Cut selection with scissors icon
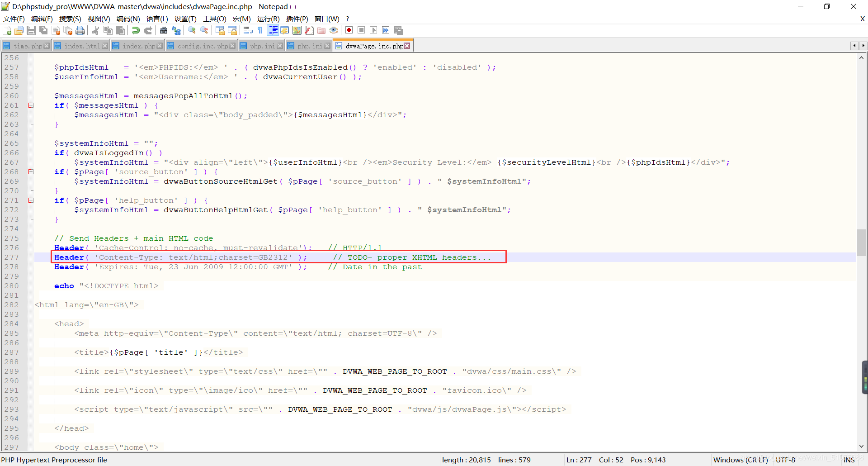This screenshot has height=466, width=868. (95, 30)
